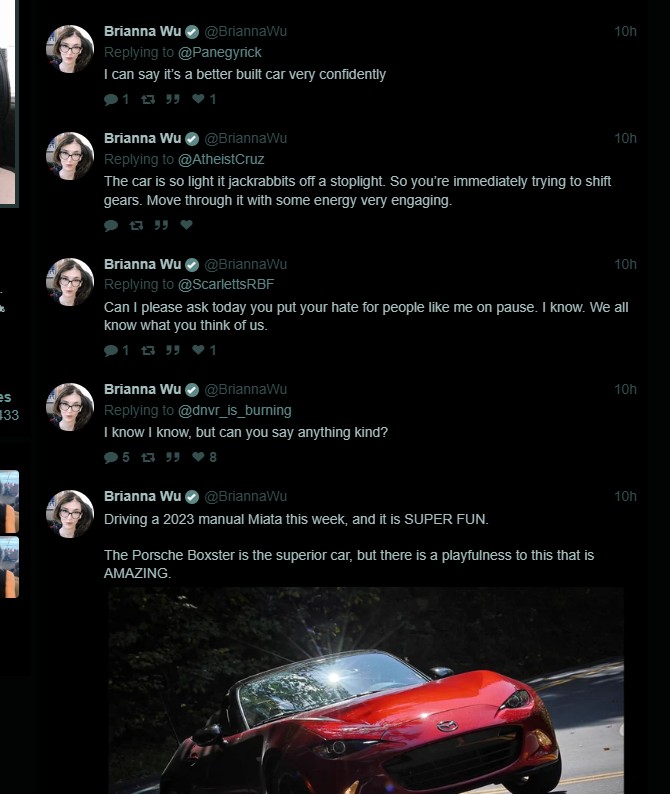Open the 10h timestamp on Miata tweet
This screenshot has height=794, width=670.
pos(625,496)
